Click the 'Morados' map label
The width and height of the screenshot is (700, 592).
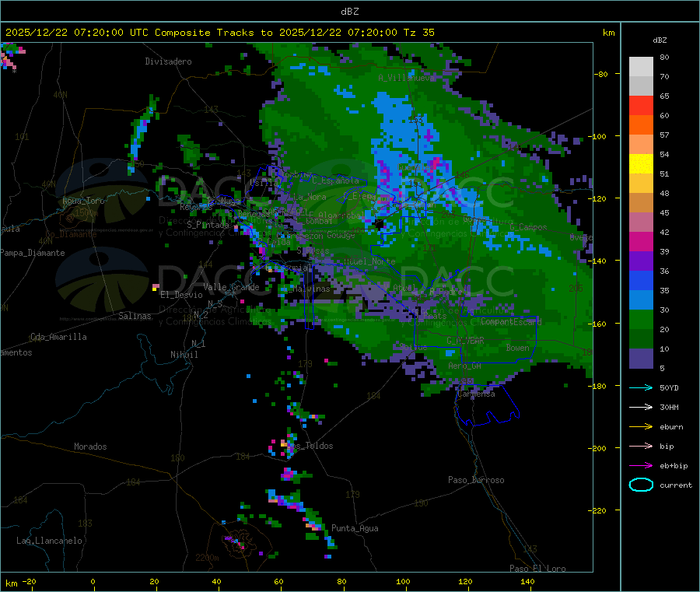[x=90, y=447]
